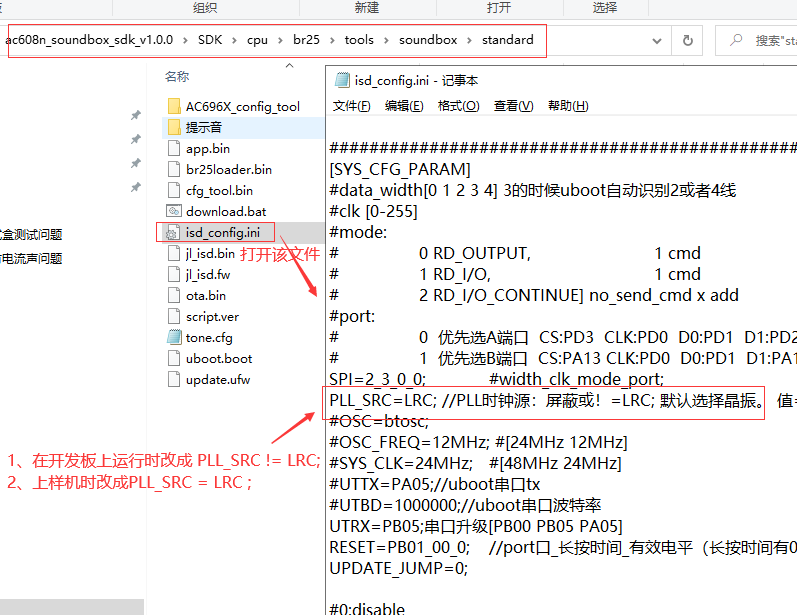Screen dimensions: 797x615
Task: Navigate to cpu folder in address bar
Action: click(257, 40)
